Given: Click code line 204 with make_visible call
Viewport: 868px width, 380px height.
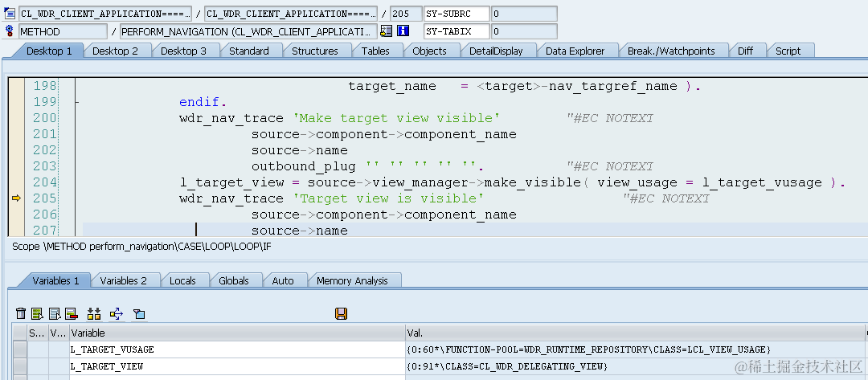Looking at the screenshot, I should pyautogui.click(x=512, y=182).
